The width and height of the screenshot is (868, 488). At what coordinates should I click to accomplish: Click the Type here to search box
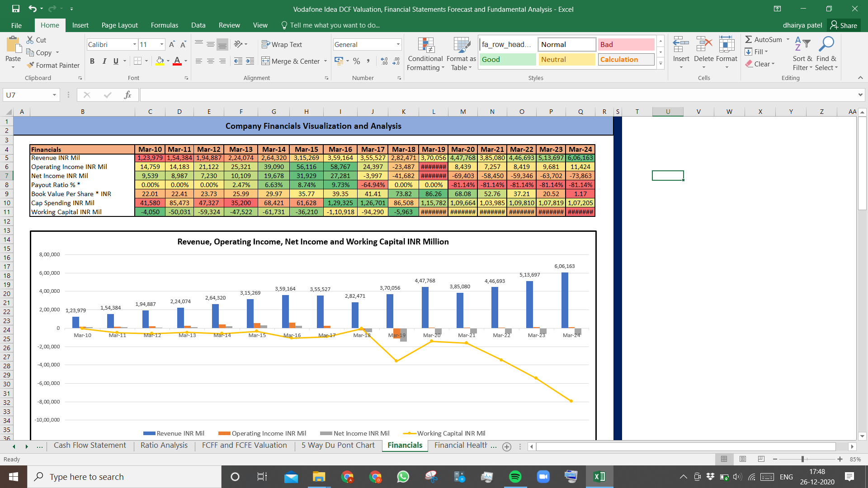124,477
